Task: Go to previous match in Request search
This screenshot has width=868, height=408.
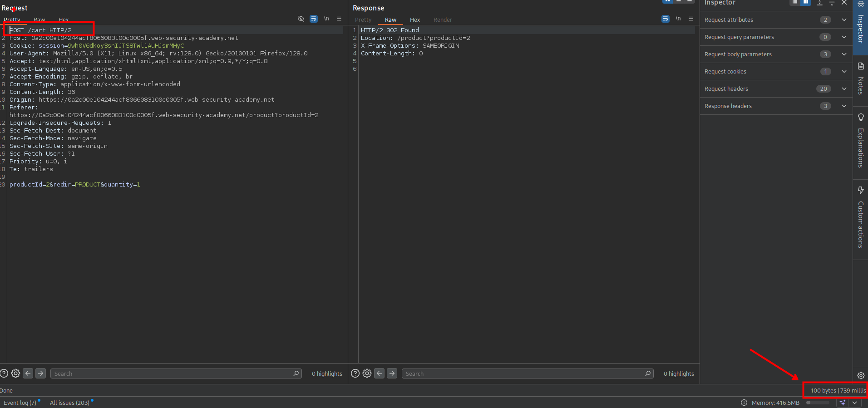Action: point(28,373)
